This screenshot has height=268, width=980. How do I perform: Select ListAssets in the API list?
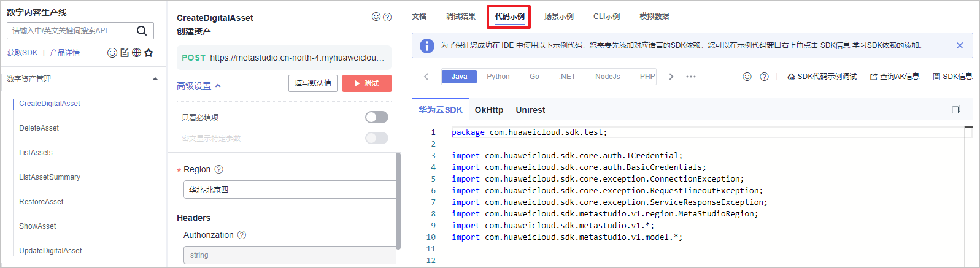point(36,153)
